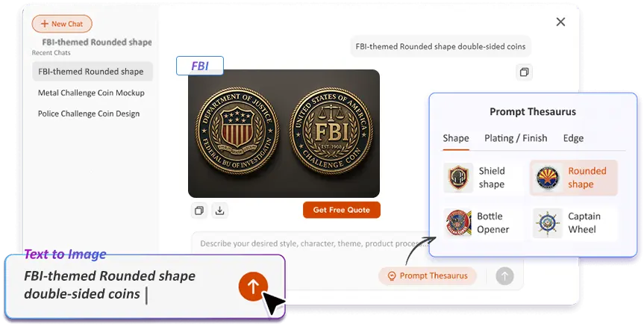Image resolution: width=644 pixels, height=327 pixels.
Task: Open the Shape tab in Prompt Thesaurus
Action: 456,138
